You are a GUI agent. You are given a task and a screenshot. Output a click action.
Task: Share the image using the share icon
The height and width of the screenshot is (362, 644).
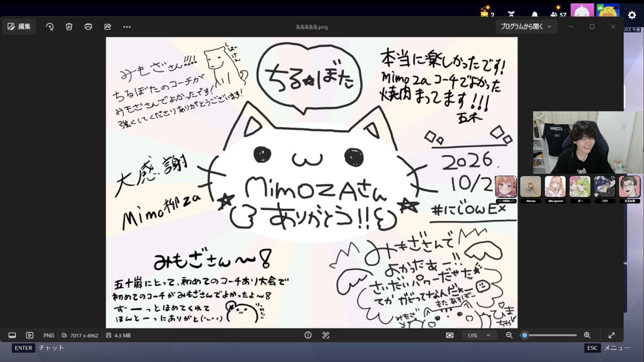(107, 26)
